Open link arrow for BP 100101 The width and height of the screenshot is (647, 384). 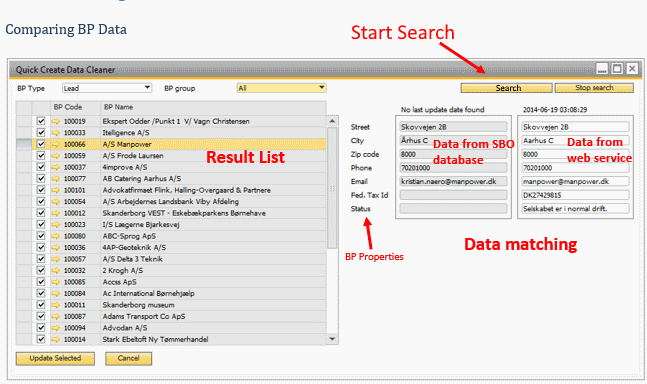56,190
